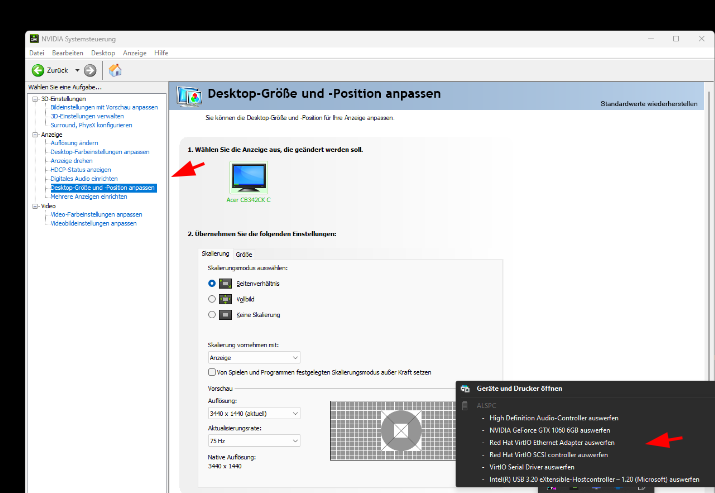The width and height of the screenshot is (715, 493).
Task: Collapse the Video tree node
Action: coord(35,206)
